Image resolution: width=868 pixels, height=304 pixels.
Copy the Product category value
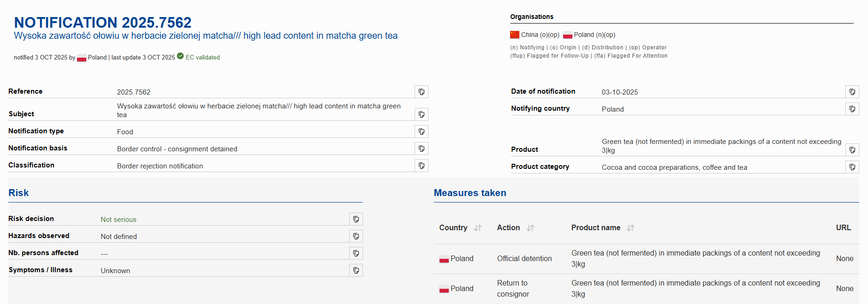tap(852, 167)
